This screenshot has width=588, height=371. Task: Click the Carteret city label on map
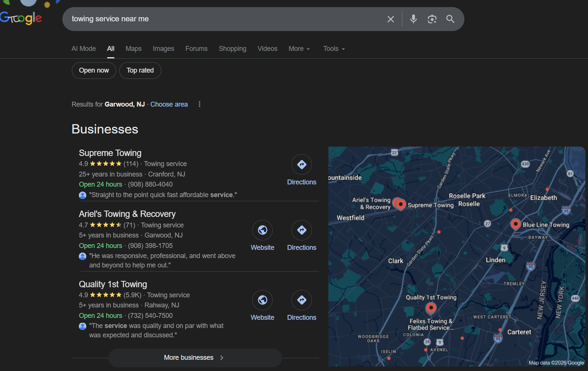click(x=519, y=332)
